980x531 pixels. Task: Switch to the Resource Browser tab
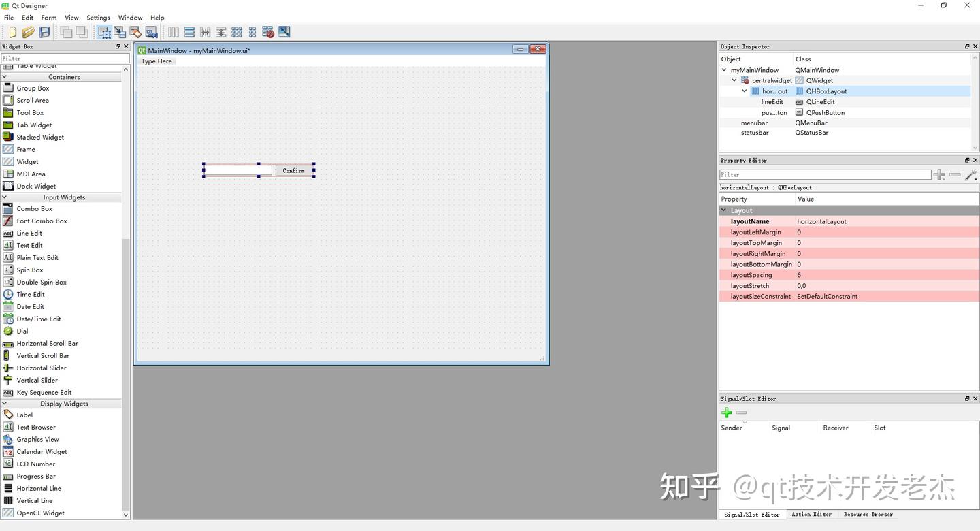tap(868, 514)
